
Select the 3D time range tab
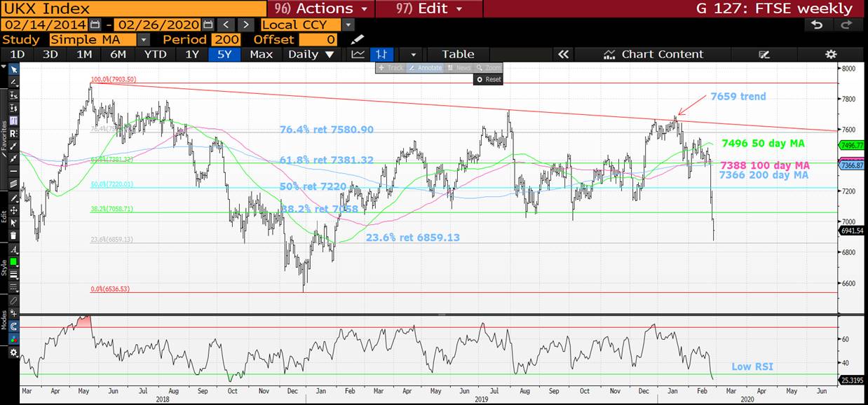point(50,54)
